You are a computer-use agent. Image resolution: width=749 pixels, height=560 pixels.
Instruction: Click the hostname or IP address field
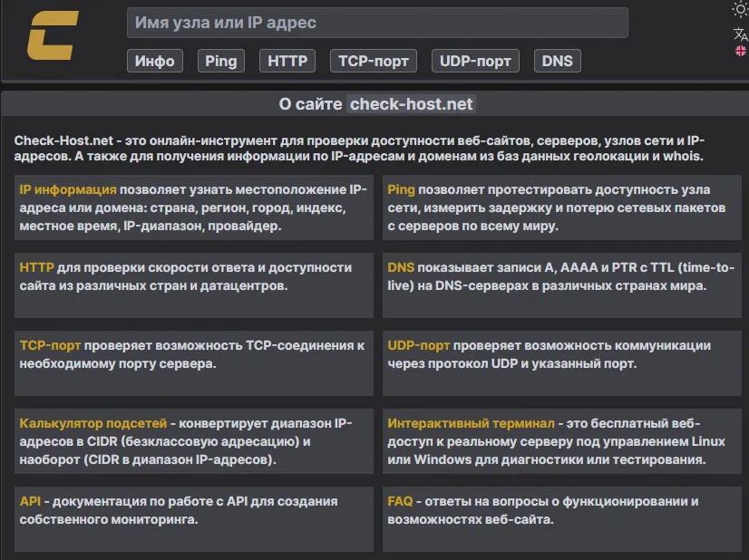[377, 23]
